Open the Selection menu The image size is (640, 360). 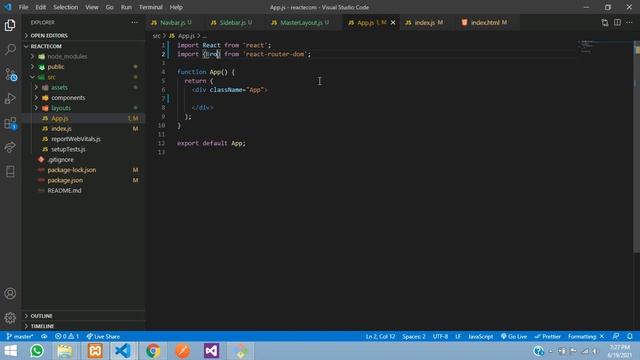pos(65,7)
